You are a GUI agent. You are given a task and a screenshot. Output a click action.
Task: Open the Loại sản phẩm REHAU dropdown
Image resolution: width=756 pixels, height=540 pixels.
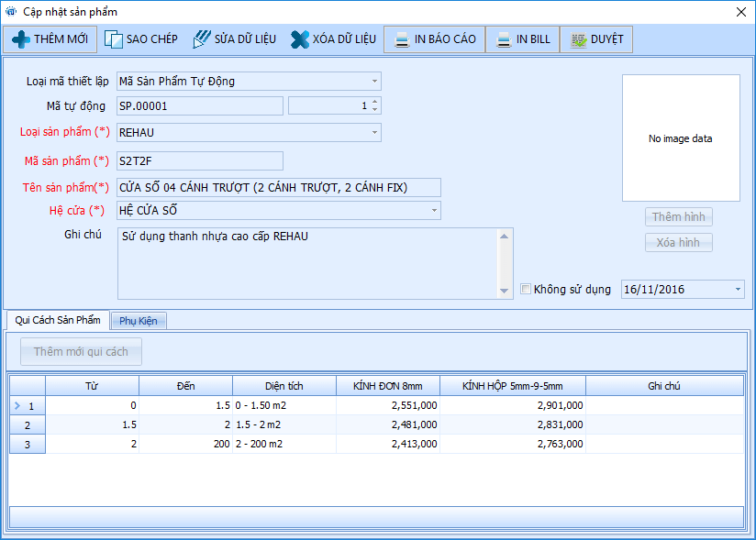click(x=374, y=133)
